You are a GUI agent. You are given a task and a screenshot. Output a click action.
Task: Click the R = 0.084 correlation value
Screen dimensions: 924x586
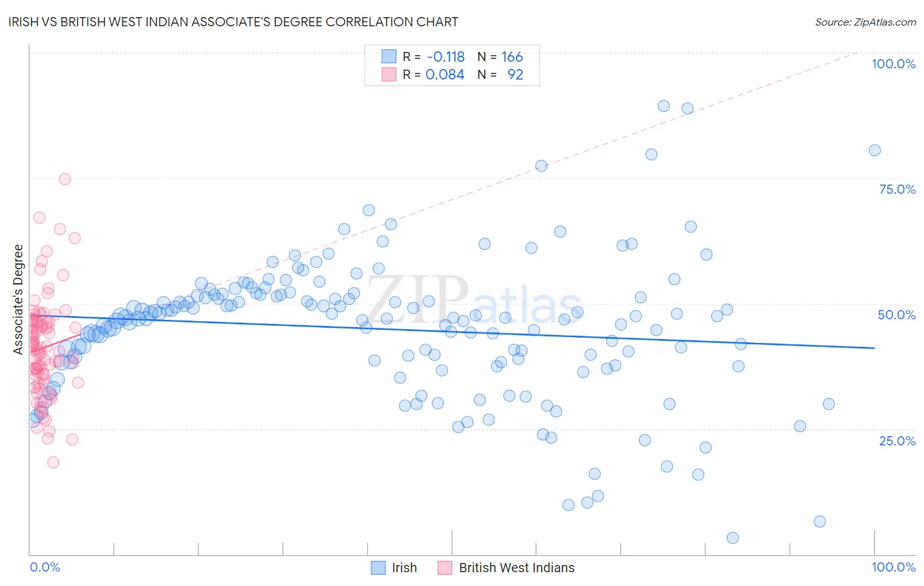[434, 74]
